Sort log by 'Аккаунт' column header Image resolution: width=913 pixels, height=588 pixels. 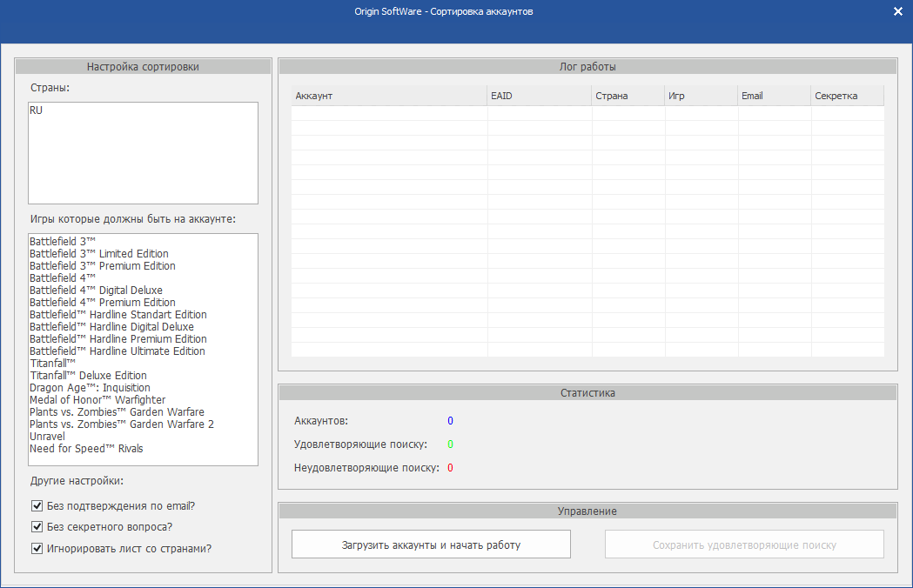tap(388, 96)
